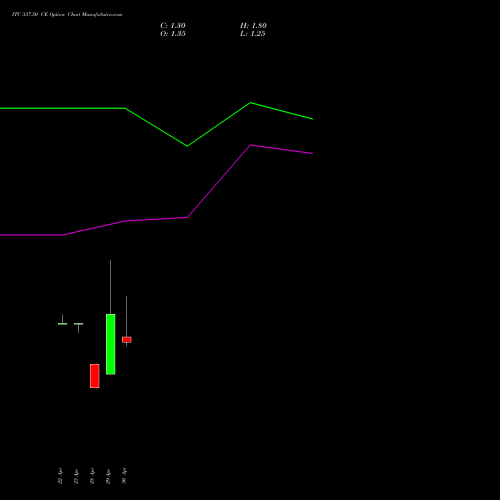Click the ITC 337.50 CE chart title
Screen dimensions: 500x500
tap(67, 15)
